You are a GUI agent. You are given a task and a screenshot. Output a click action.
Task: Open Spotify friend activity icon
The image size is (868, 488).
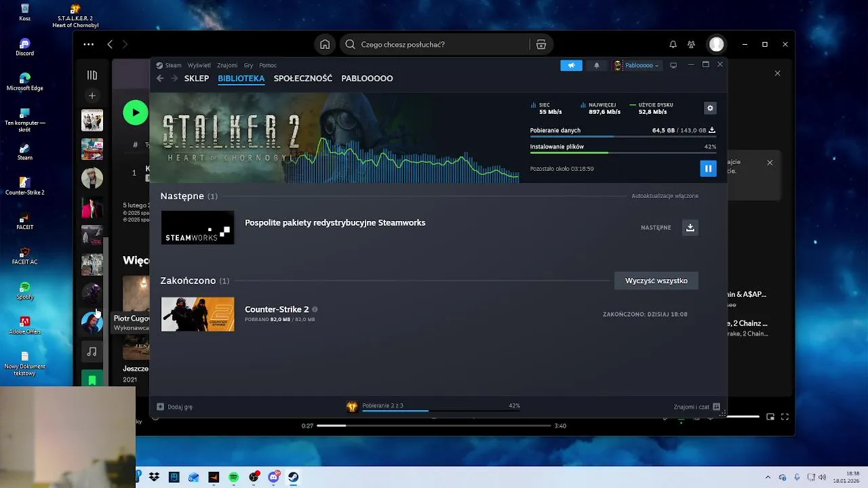pos(691,44)
